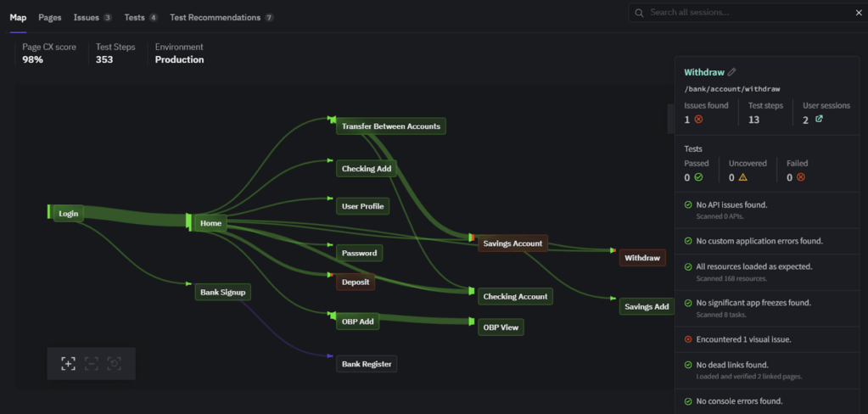Click the Withdraw page title link
The height and width of the screenshot is (414, 868).
click(703, 72)
